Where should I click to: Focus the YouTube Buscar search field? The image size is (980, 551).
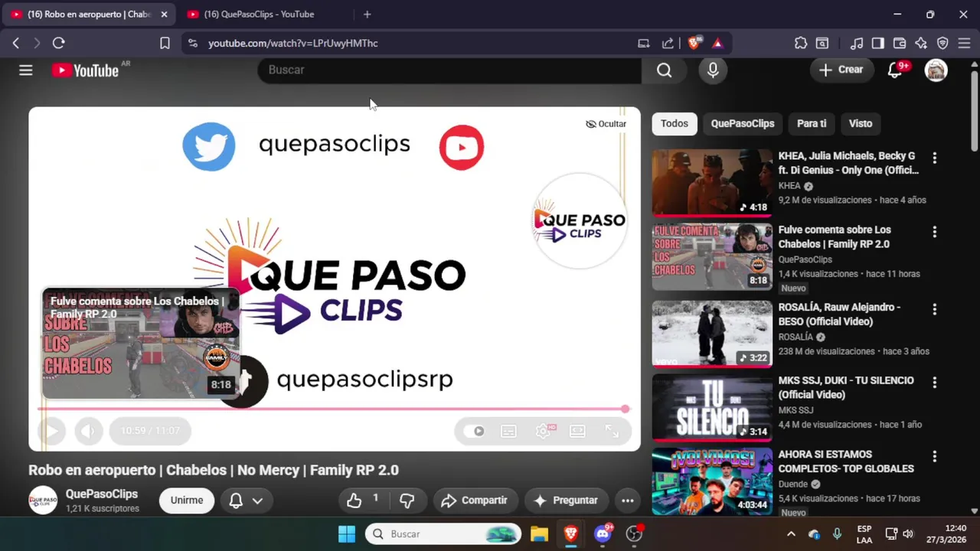click(449, 70)
